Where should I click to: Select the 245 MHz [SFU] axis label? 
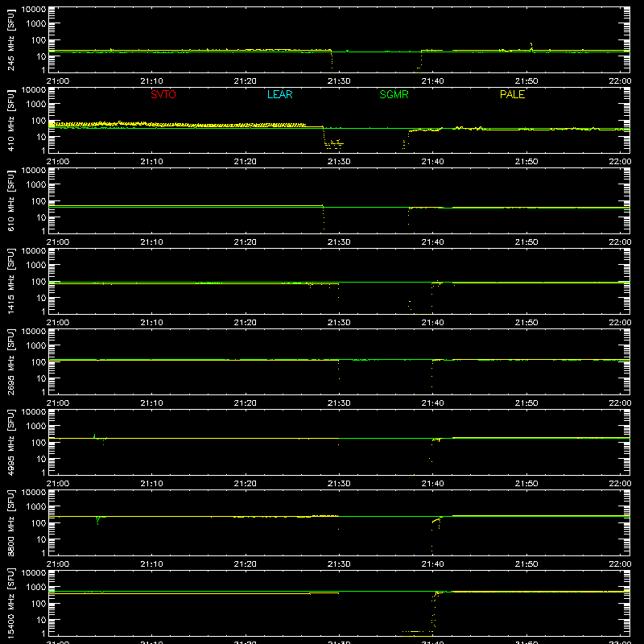(x=10, y=39)
